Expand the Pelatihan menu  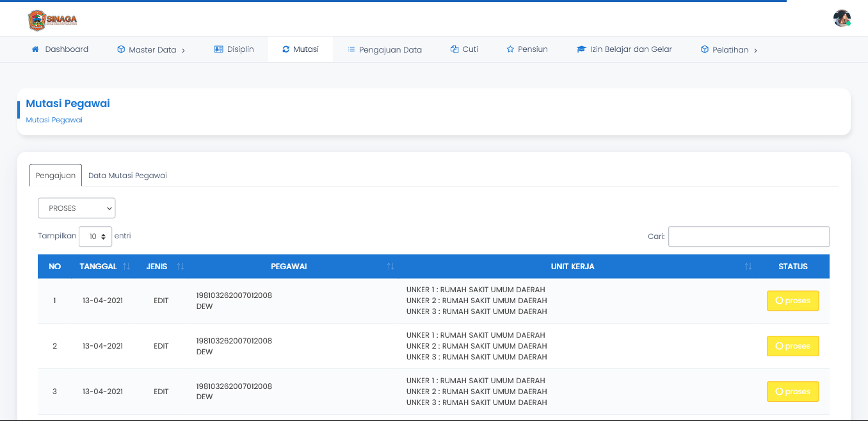[729, 50]
